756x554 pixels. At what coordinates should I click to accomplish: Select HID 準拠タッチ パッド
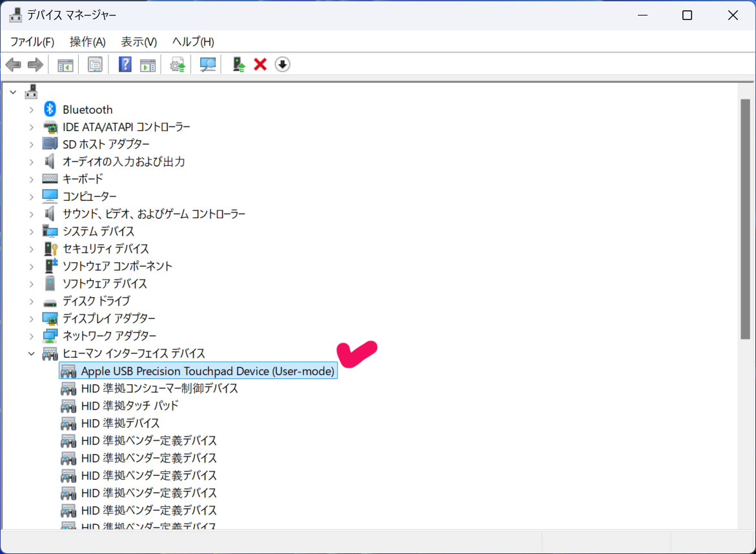point(130,406)
